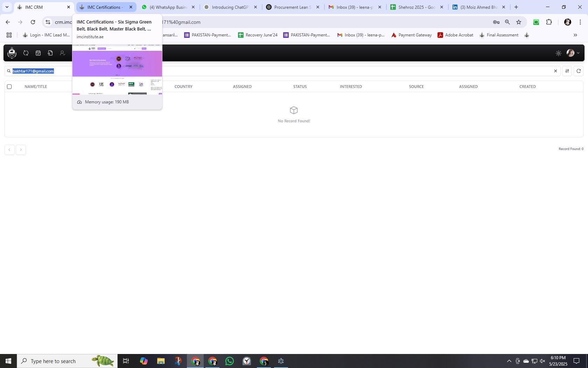Clear the search field with the X icon

point(555,71)
